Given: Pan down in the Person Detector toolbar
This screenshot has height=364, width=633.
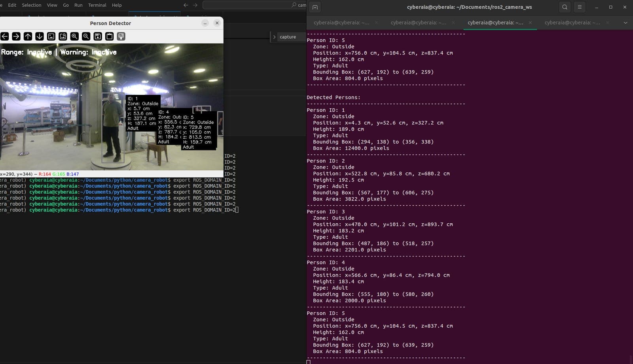Looking at the screenshot, I should pyautogui.click(x=40, y=36).
